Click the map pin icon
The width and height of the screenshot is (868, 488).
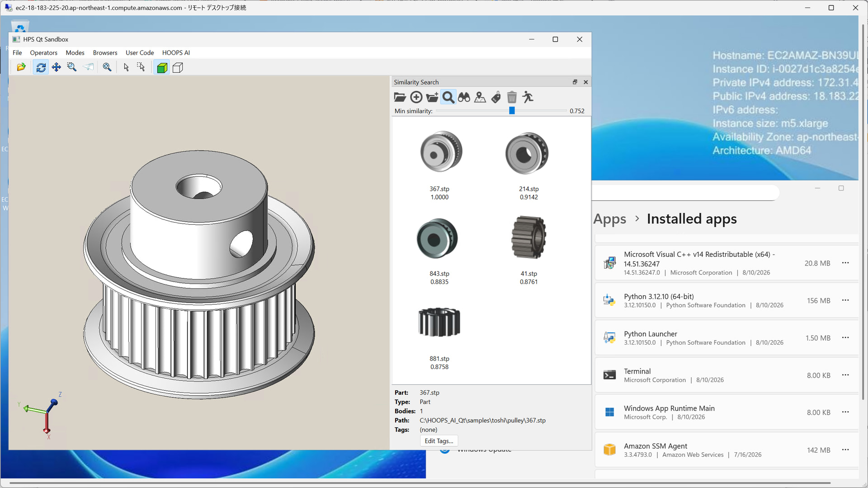480,97
